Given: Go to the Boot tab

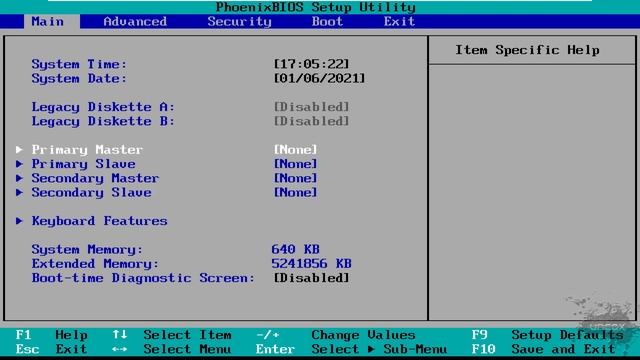Looking at the screenshot, I should pos(327,22).
